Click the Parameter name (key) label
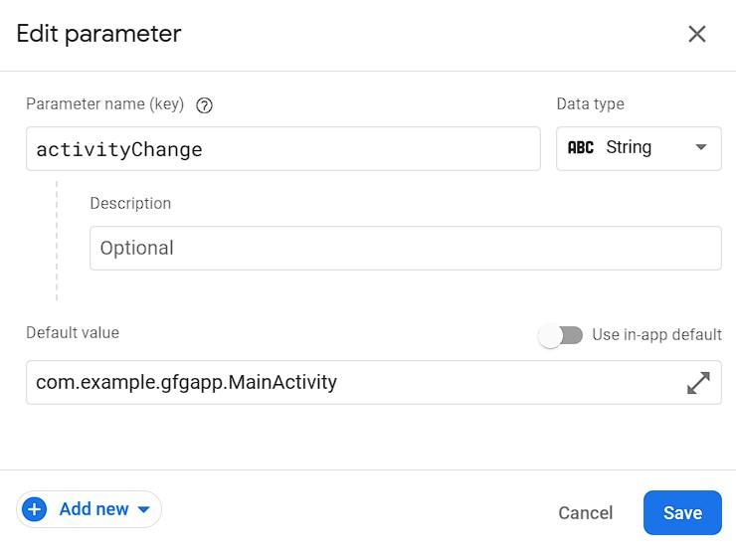The height and width of the screenshot is (560, 736). point(105,104)
